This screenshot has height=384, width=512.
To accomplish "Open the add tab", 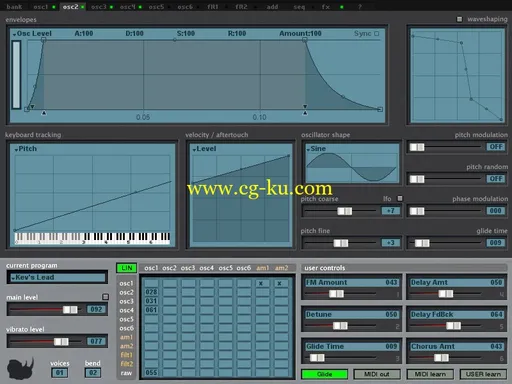I will click(x=272, y=7).
